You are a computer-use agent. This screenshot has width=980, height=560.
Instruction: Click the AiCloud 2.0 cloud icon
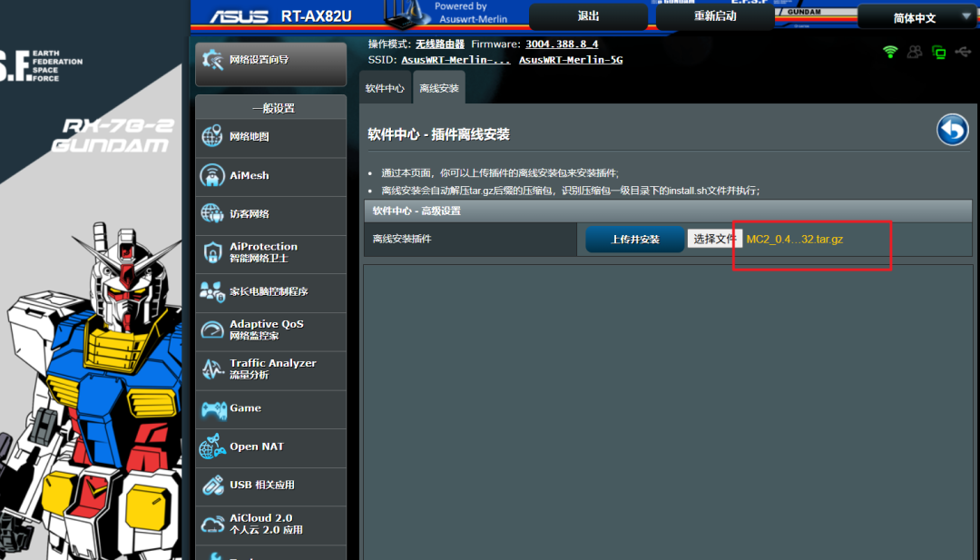click(x=212, y=524)
